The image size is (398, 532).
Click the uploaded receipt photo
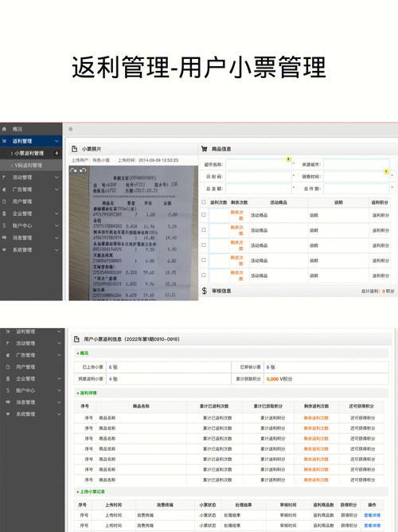(x=133, y=233)
